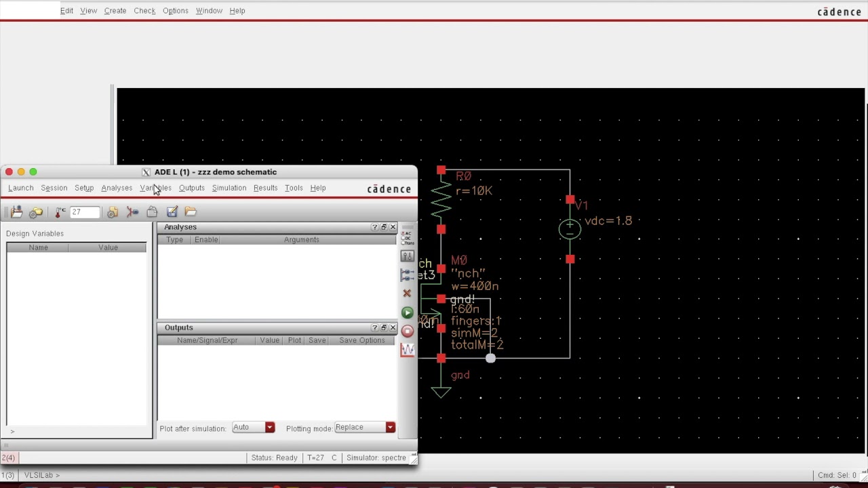Open the Analyses menu in ADE
Image resolution: width=868 pixels, height=488 pixels.
click(117, 188)
